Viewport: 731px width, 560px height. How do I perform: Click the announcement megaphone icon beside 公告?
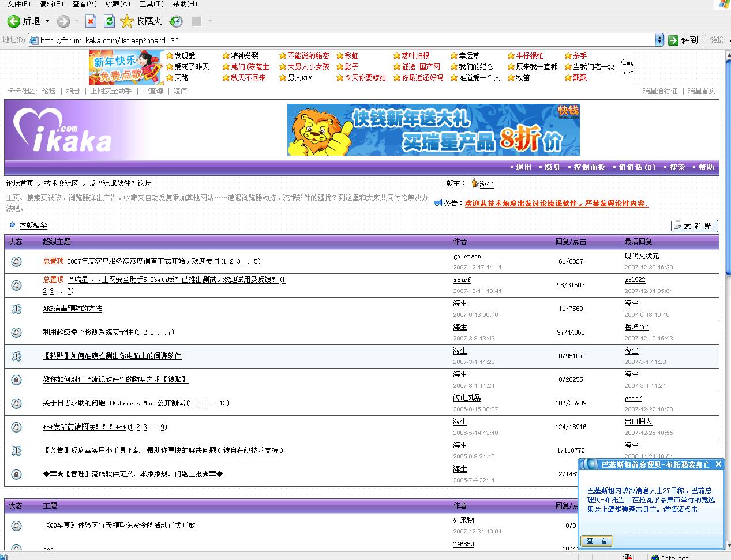(438, 203)
